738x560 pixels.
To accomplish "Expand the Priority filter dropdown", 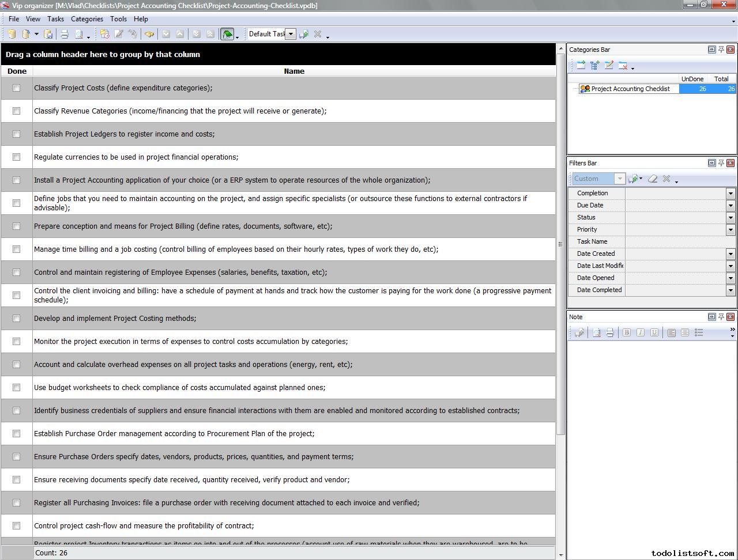I will pos(731,230).
